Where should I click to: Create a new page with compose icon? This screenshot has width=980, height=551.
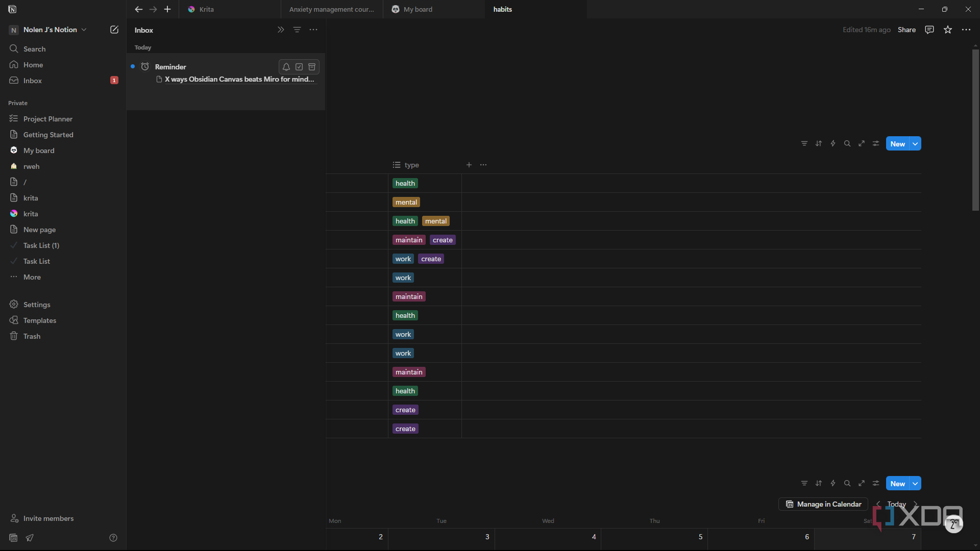tap(114, 30)
